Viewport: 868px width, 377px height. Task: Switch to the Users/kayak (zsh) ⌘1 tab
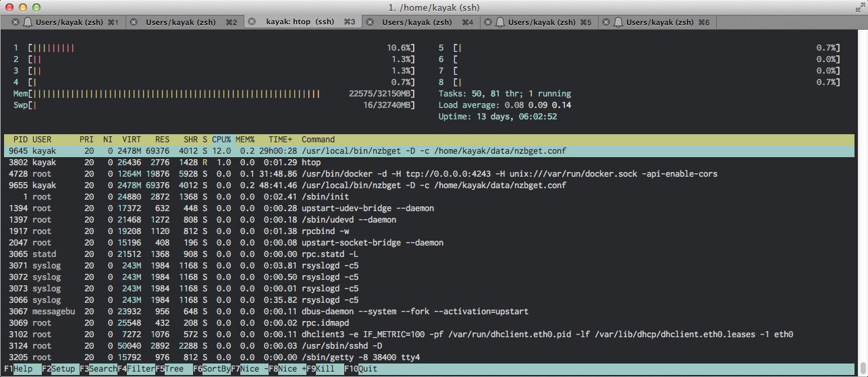65,22
